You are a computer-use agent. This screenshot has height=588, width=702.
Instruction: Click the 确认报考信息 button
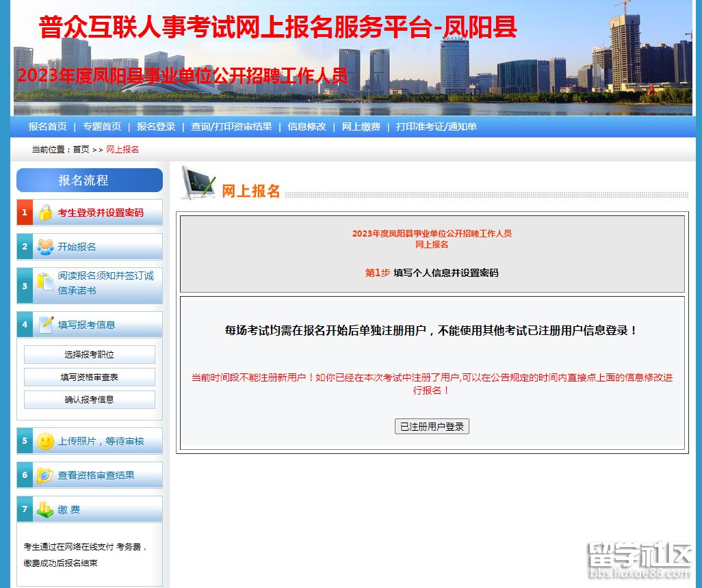pyautogui.click(x=90, y=399)
